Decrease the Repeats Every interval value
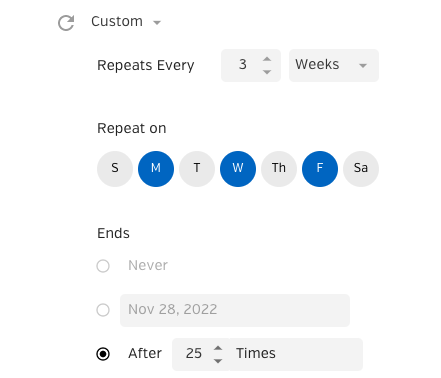441x378 pixels. pyautogui.click(x=267, y=72)
